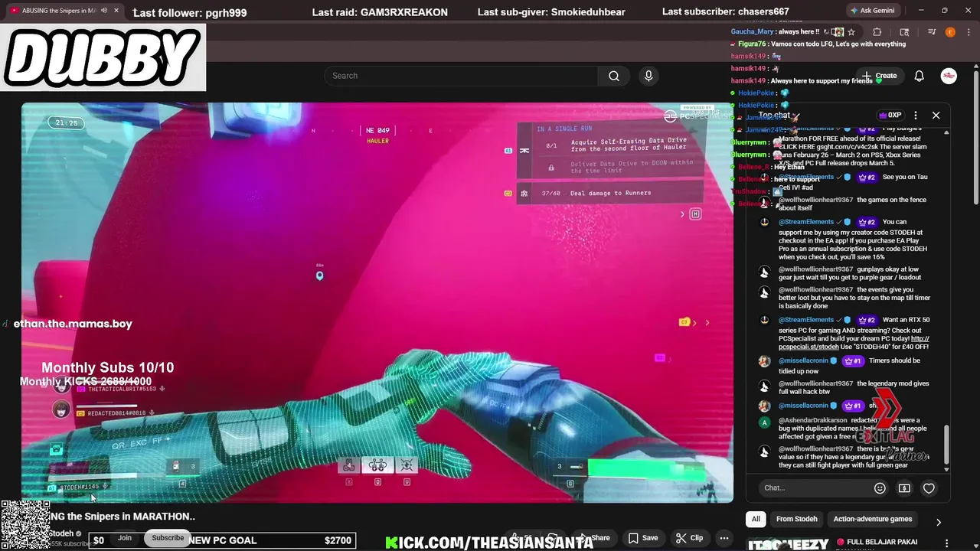
Task: Click the pcspeciali.st/stodeh chat link
Action: click(854, 343)
